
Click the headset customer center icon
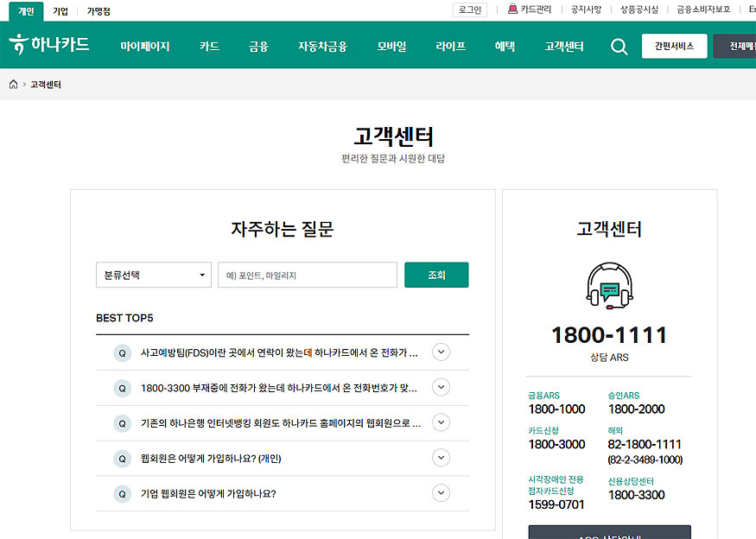point(609,285)
